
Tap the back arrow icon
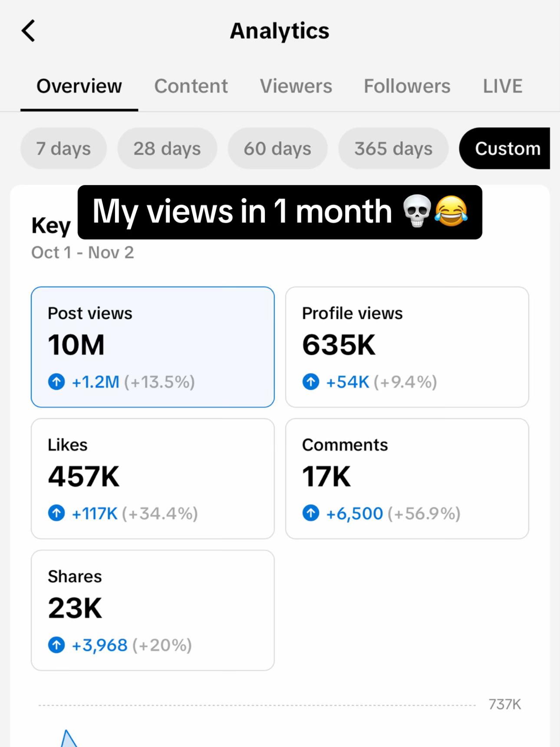coord(28,31)
